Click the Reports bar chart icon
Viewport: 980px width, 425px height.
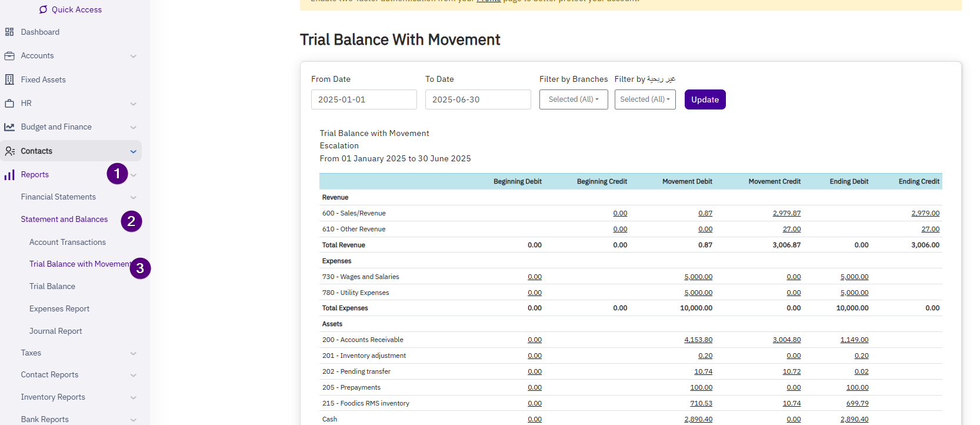[x=9, y=175]
